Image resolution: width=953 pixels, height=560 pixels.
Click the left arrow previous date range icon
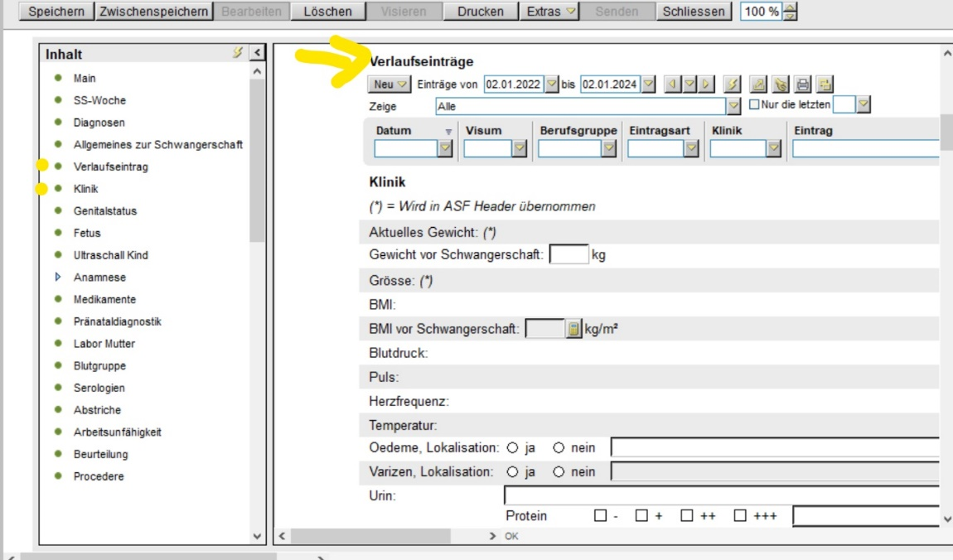pyautogui.click(x=672, y=84)
